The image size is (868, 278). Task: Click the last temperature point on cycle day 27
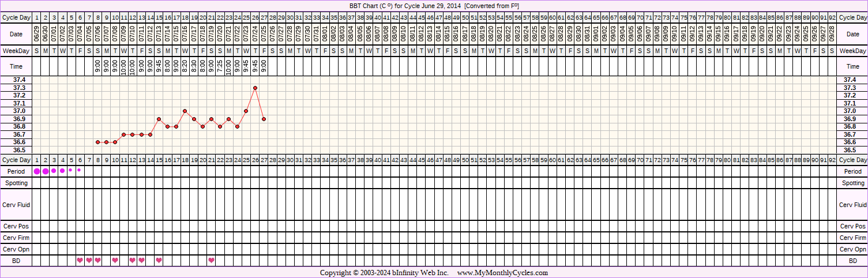[264, 119]
